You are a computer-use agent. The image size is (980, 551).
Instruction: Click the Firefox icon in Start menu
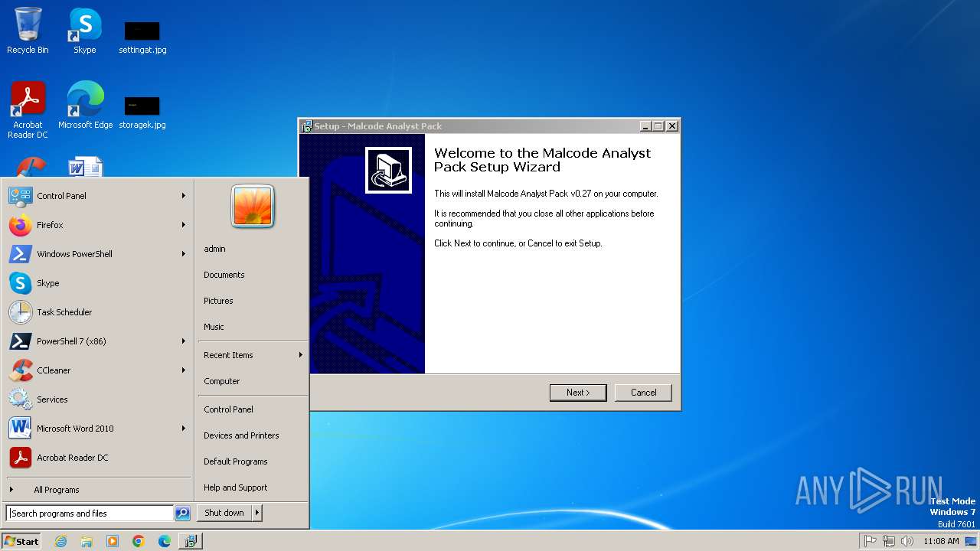21,225
